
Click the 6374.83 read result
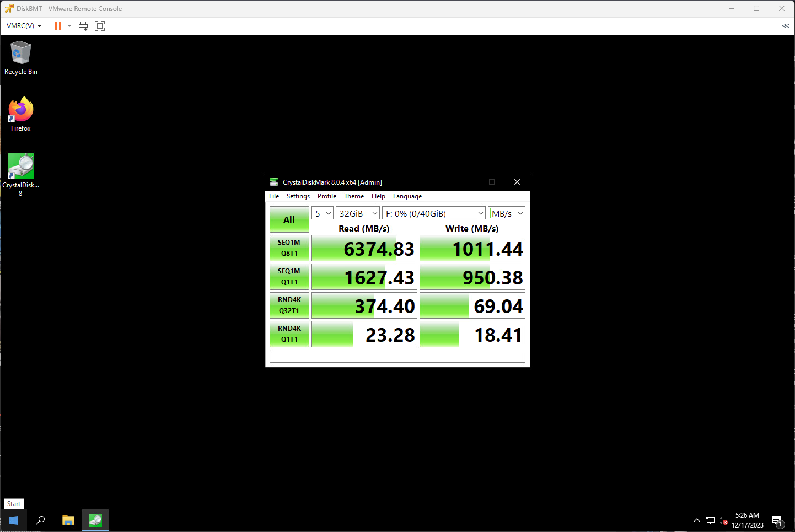point(364,248)
